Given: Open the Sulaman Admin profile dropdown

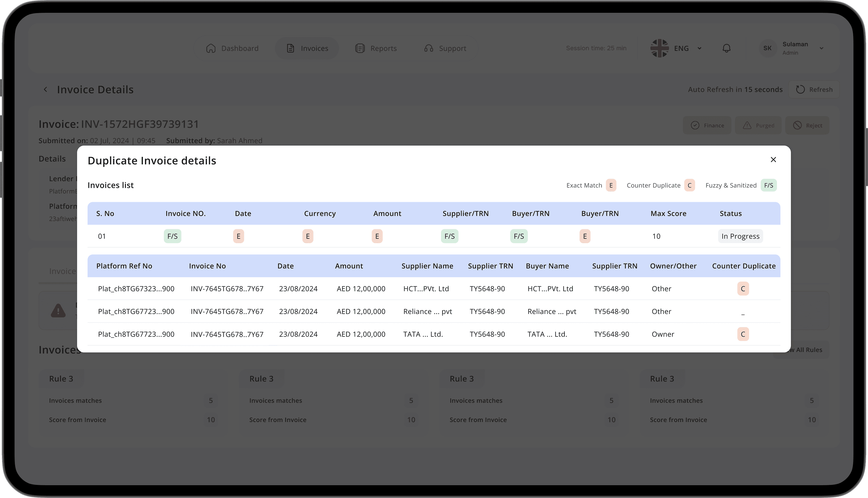Looking at the screenshot, I should click(x=821, y=49).
